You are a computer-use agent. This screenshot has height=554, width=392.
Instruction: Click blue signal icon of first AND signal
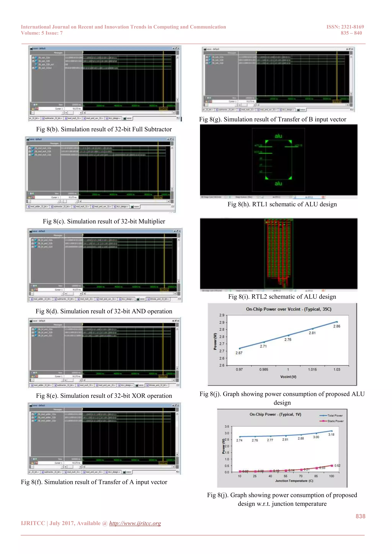tap(36, 240)
